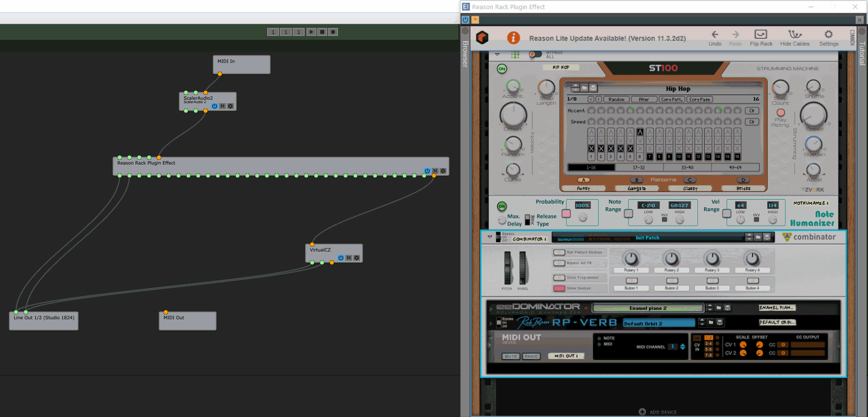The image size is (868, 417).
Task: Browse reDominator patch folder icon
Action: [719, 308]
